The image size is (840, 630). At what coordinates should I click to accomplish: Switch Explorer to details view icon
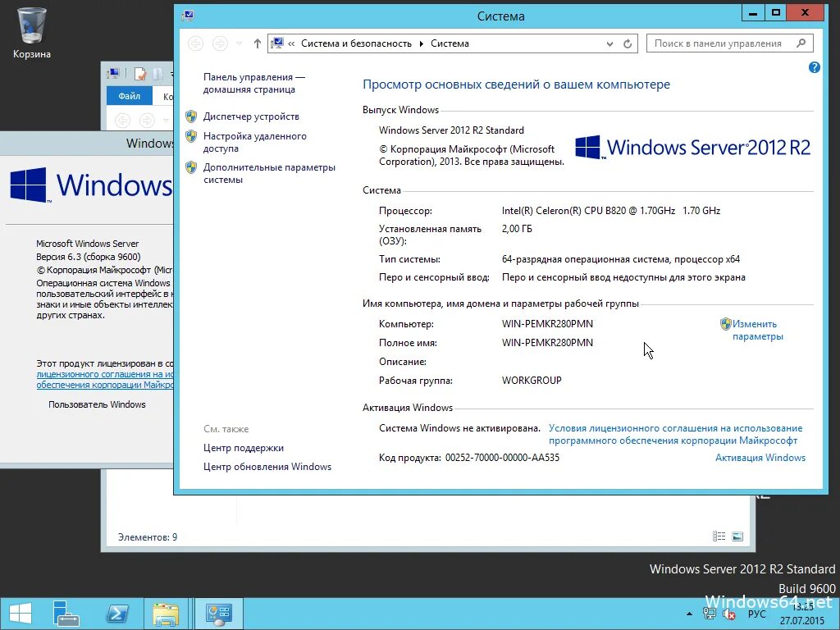719,536
